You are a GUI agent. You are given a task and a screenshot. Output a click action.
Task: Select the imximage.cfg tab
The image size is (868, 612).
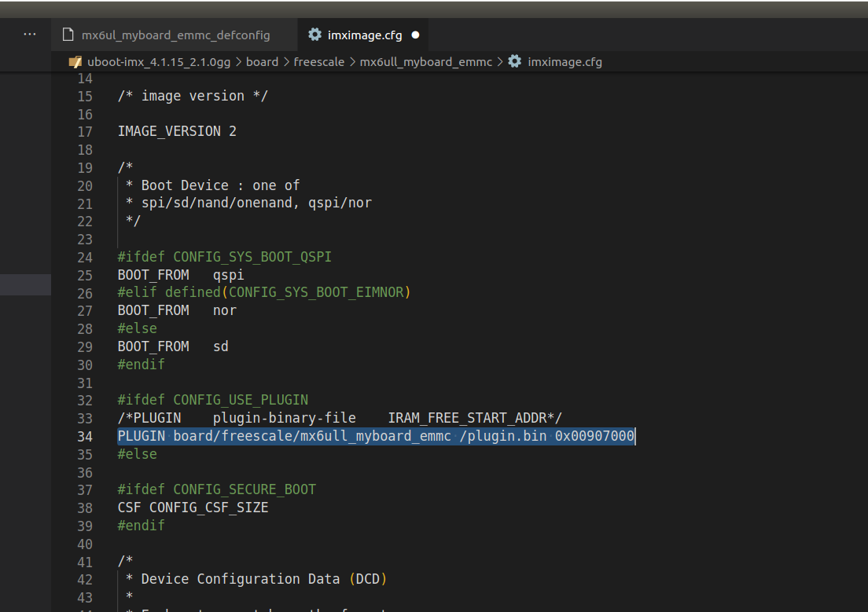364,35
